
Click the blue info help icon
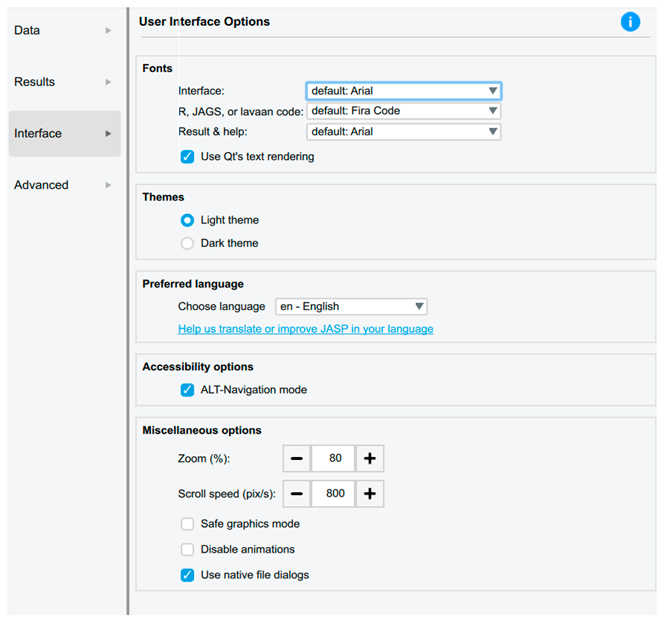(630, 22)
